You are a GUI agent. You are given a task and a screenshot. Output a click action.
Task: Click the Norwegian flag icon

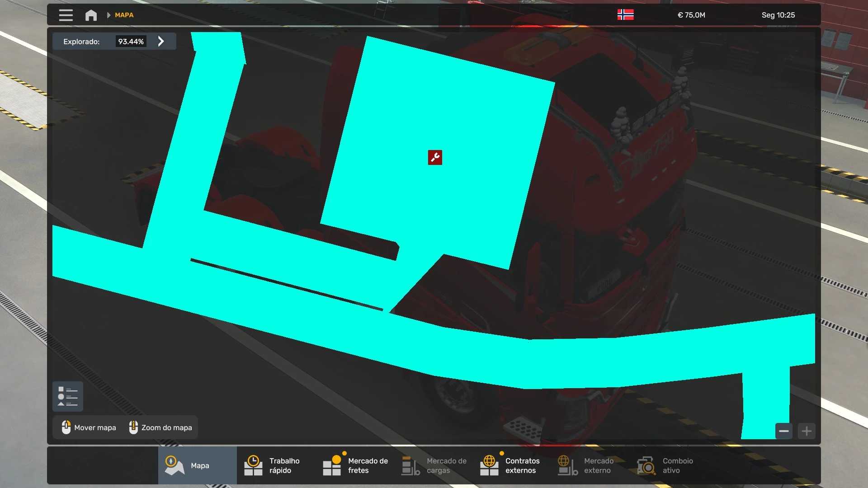click(625, 15)
